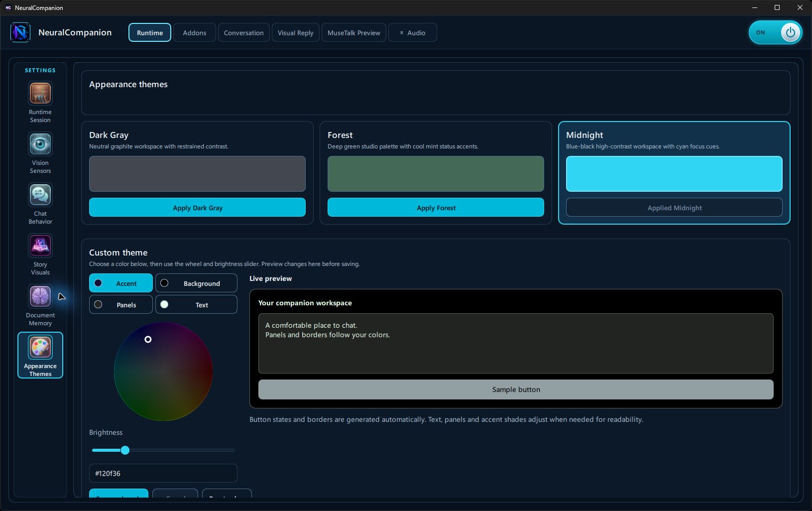Click the NeuralCompanion logo icon
The height and width of the screenshot is (511, 812).
click(20, 32)
